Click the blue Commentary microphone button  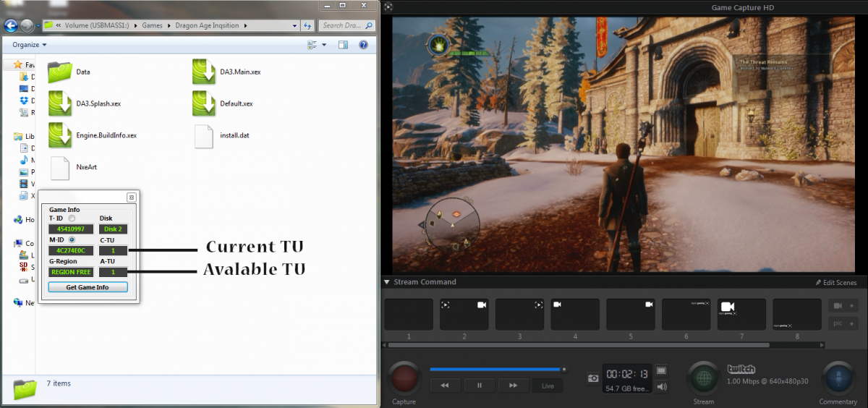pyautogui.click(x=838, y=378)
